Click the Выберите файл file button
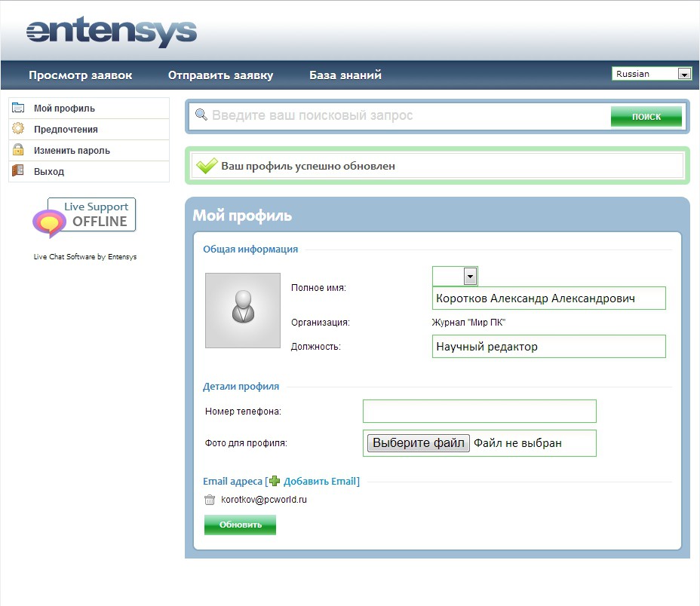The image size is (700, 606). pos(418,443)
